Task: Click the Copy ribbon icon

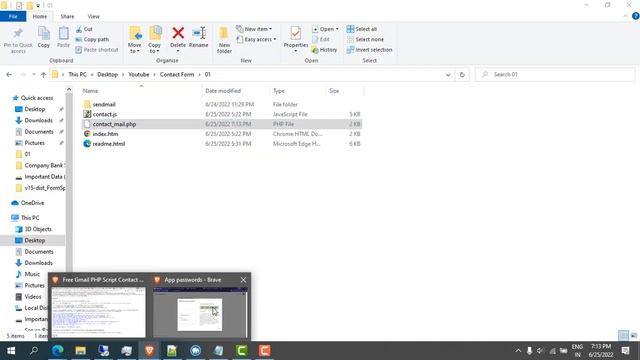Action: pyautogui.click(x=44, y=38)
